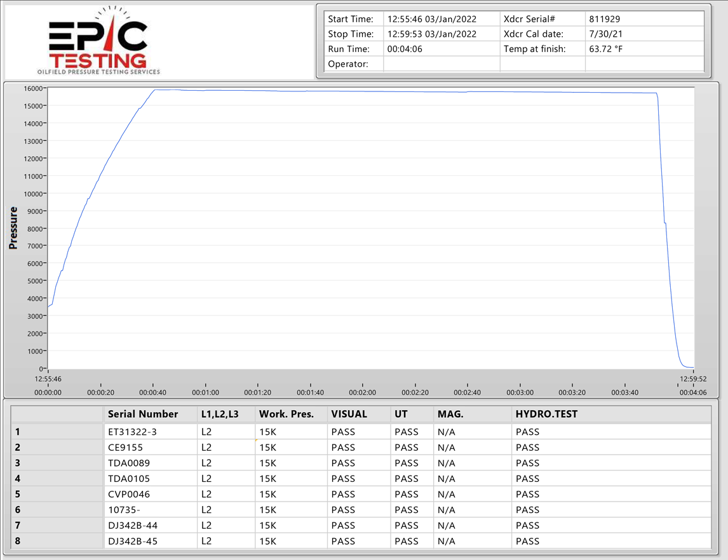Image resolution: width=728 pixels, height=560 pixels.
Task: Select serial number cell CVP0046
Action: [129, 494]
